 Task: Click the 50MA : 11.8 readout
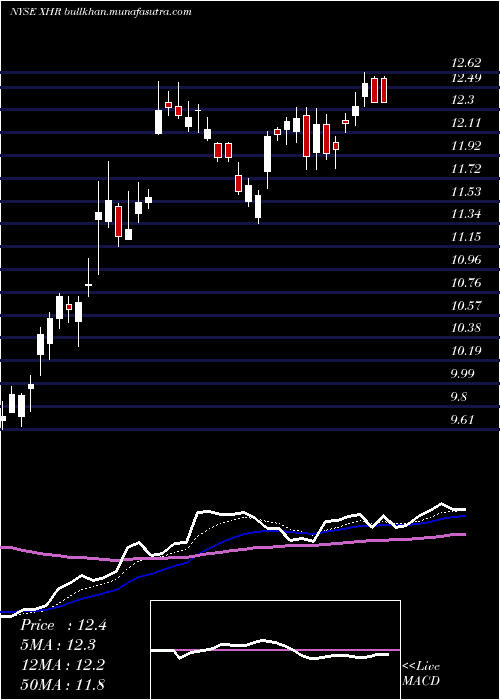pyautogui.click(x=63, y=684)
